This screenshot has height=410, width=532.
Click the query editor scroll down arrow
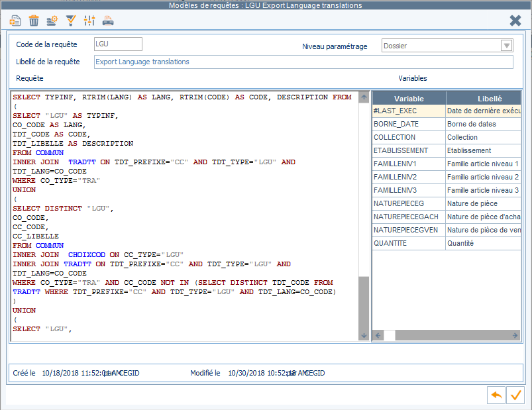click(x=364, y=335)
